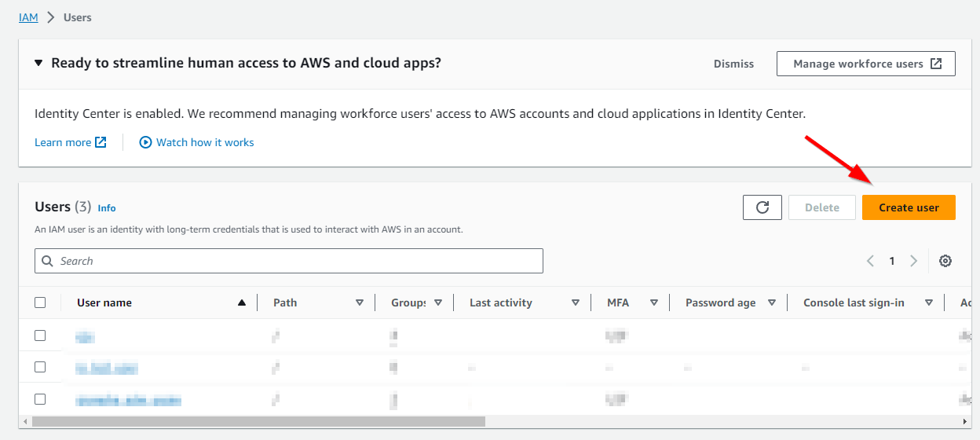Go to next page of users
Screen dimensions: 980x440
(x=913, y=261)
